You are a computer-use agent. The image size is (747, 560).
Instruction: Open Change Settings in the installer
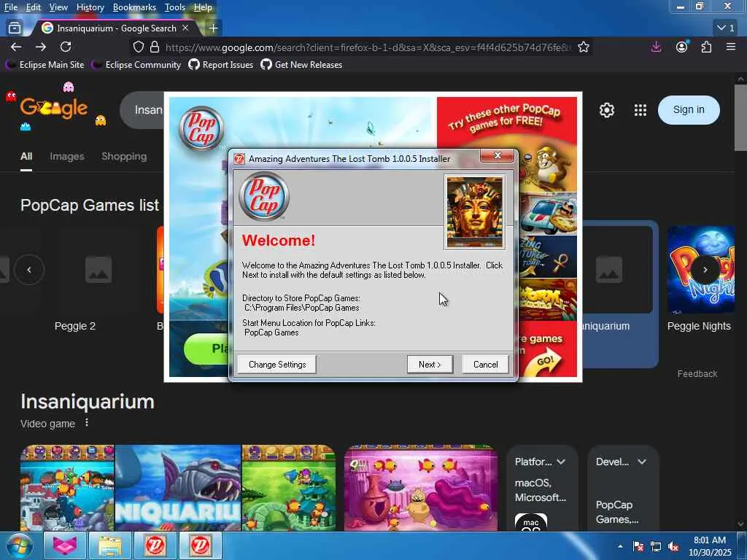[x=276, y=365]
